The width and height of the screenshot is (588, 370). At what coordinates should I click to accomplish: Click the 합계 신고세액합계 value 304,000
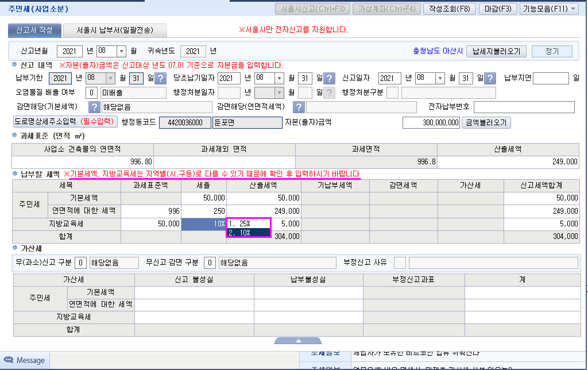541,237
